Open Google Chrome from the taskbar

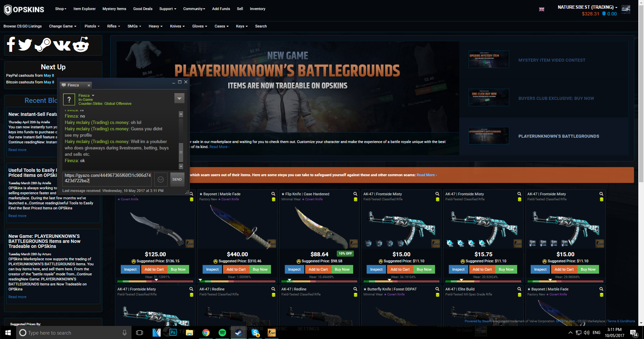coord(206,333)
